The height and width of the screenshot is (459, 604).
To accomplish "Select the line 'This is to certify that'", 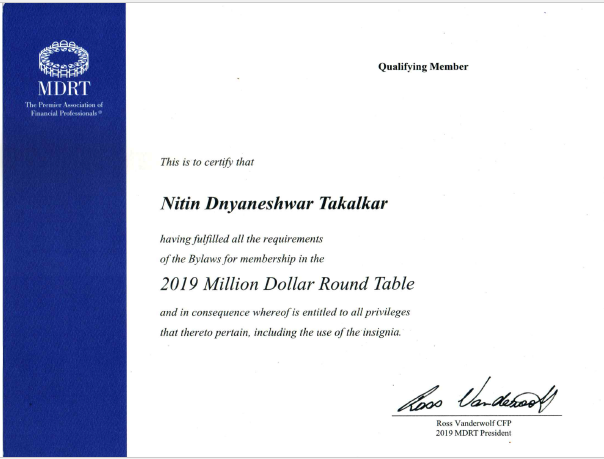I will (x=210, y=161).
